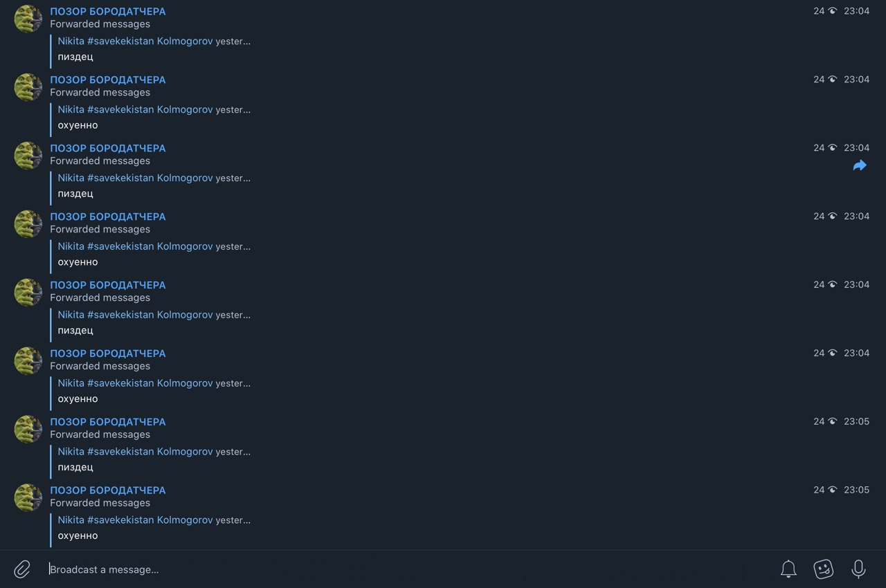Open the channel avatar on the bottommost message
Viewport: 886px width, 588px height.
click(x=28, y=497)
